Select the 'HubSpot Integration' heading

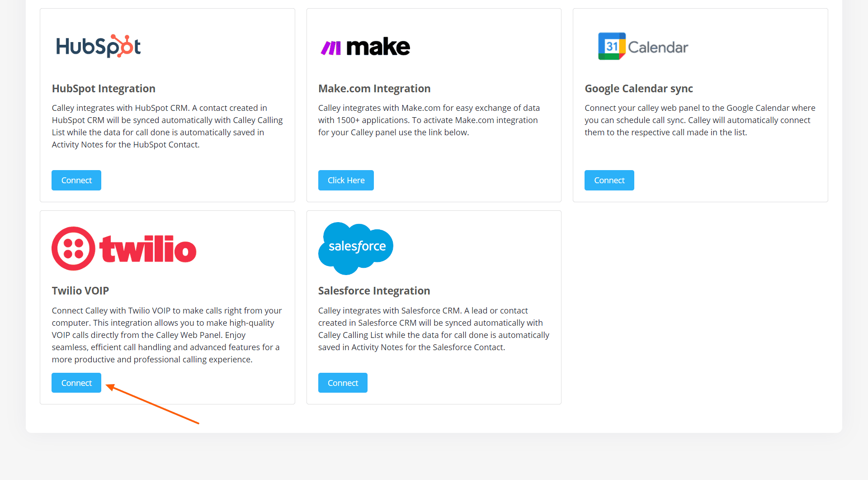pyautogui.click(x=104, y=89)
